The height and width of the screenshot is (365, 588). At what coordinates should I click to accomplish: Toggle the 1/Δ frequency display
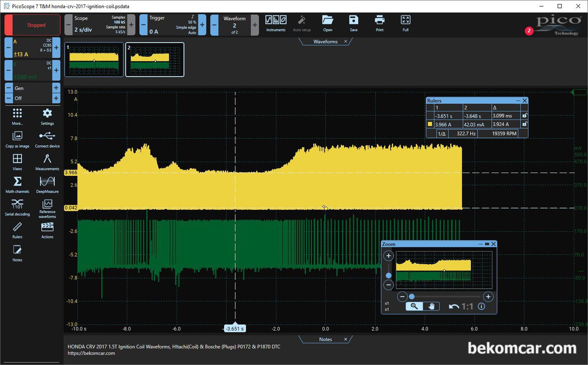point(442,133)
